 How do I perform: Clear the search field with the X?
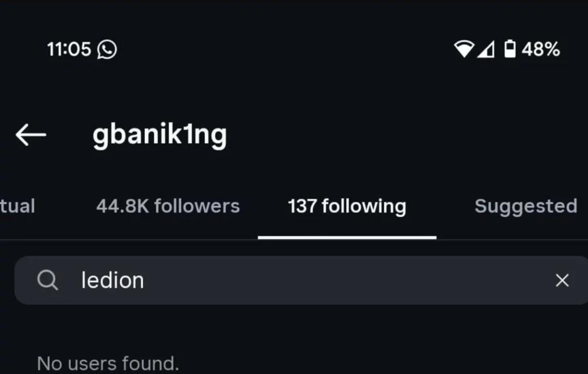coord(562,281)
